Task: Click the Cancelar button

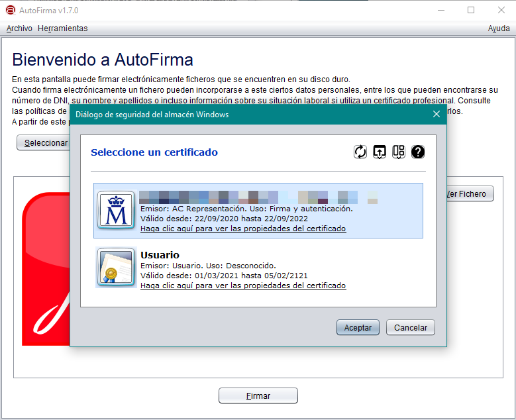Action: tap(411, 327)
